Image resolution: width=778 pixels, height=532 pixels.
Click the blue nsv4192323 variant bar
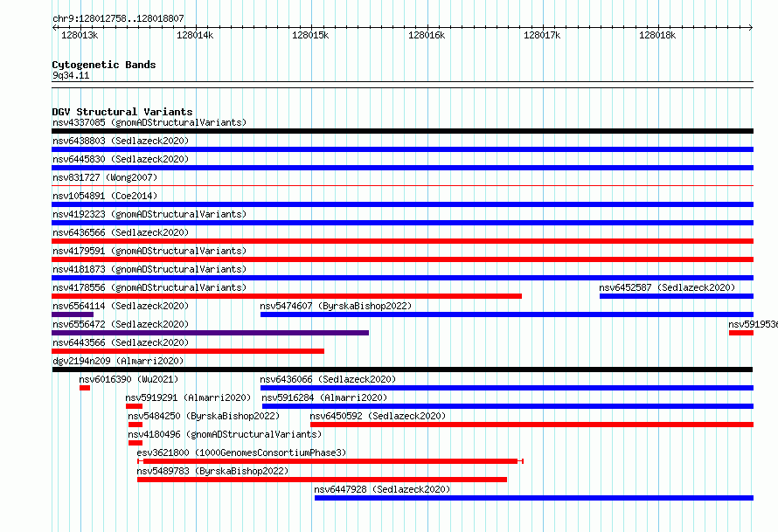[x=402, y=223]
